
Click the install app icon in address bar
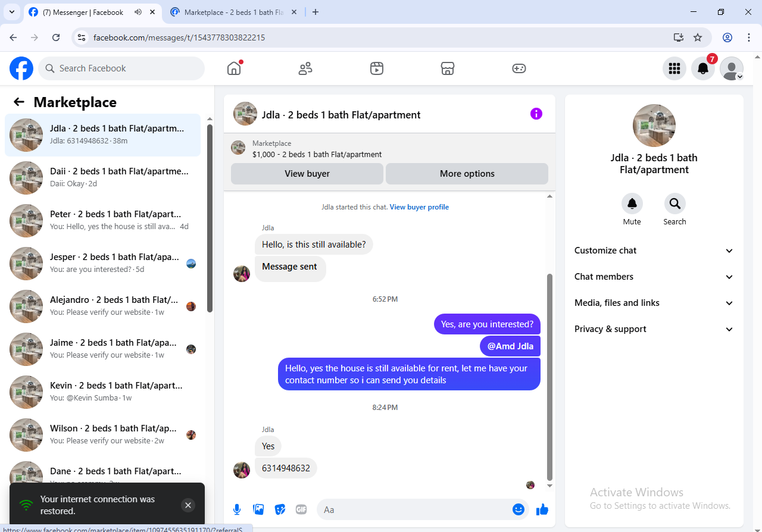tap(679, 37)
